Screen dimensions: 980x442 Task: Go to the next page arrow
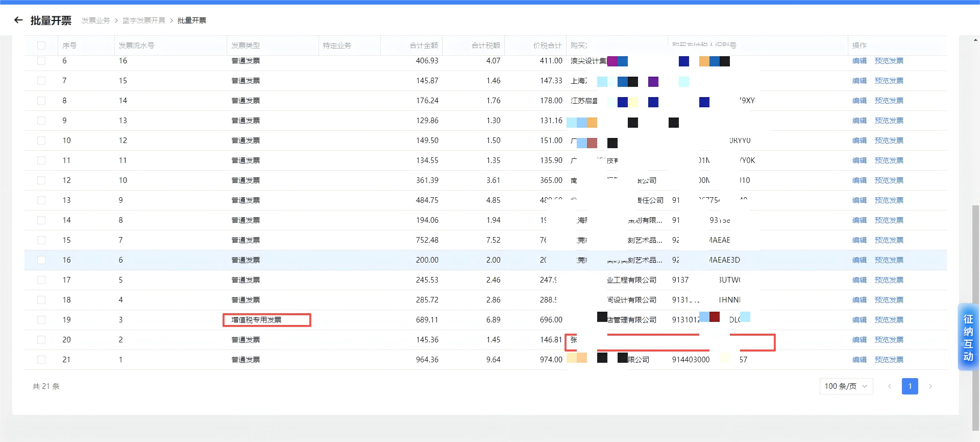pos(930,386)
